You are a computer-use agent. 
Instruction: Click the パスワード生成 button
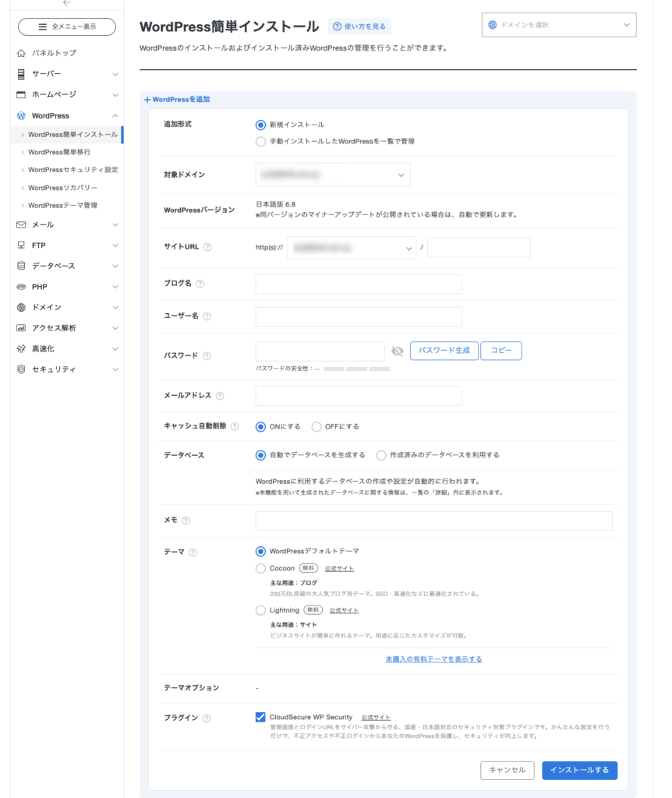click(x=444, y=351)
